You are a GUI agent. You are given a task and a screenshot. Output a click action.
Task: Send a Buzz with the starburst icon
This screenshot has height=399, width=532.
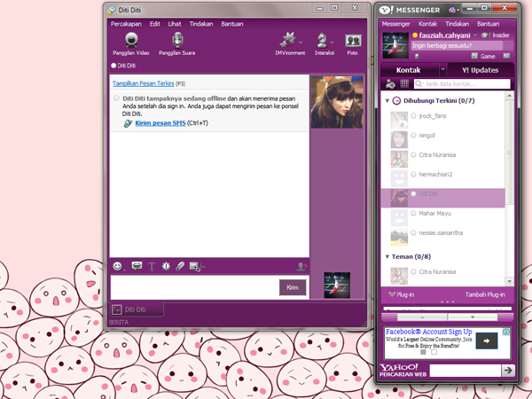[x=166, y=266]
